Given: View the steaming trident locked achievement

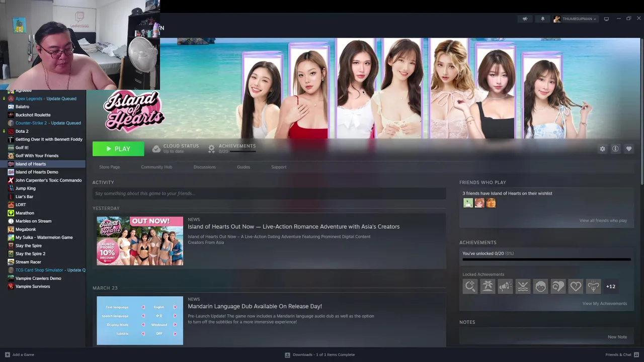Looking at the screenshot, I should point(593,287).
